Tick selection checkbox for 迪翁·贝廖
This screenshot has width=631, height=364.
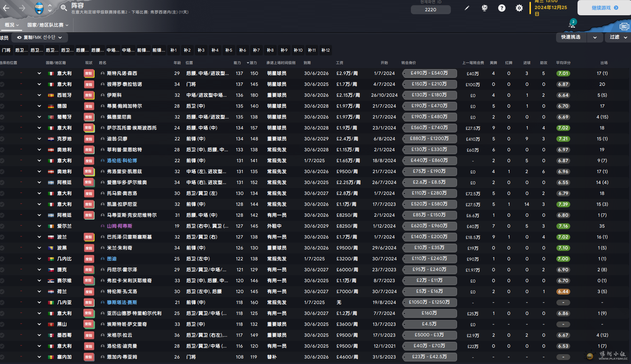(x=2, y=139)
